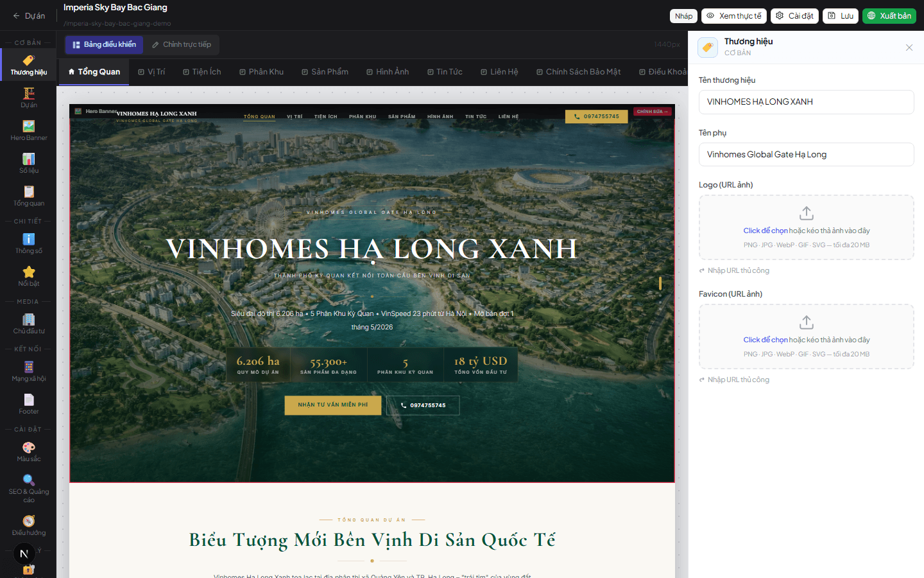Click VINHOMES HẠ LONG XANH hero title
The height and width of the screenshot is (578, 924).
point(372,249)
